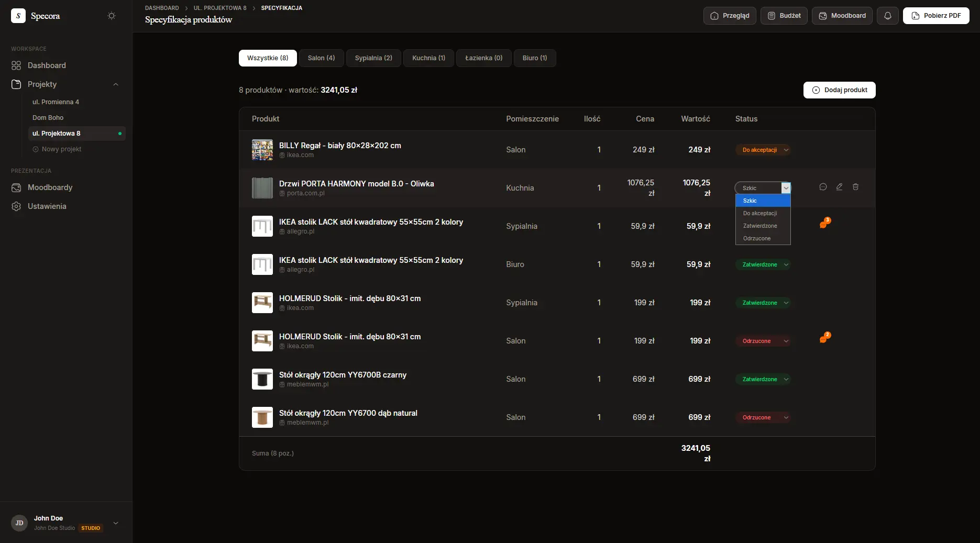
Task: Open status dropdown for BILLY Regał
Action: coord(763,150)
